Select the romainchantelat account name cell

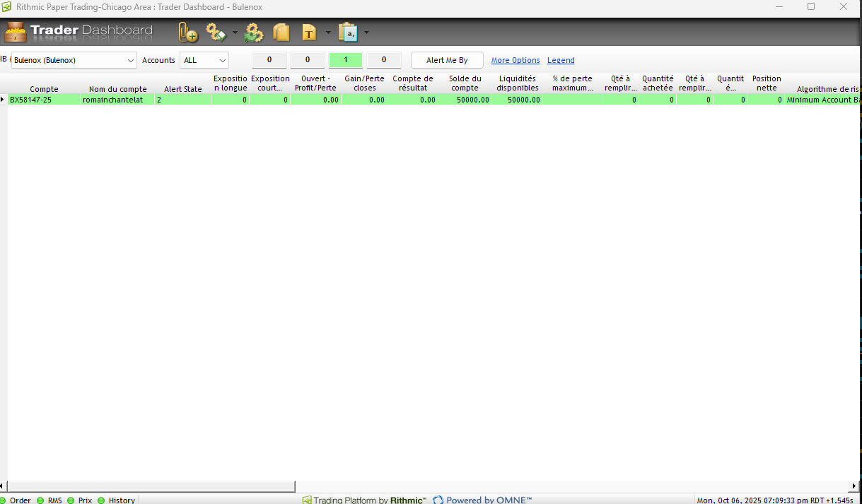point(118,100)
